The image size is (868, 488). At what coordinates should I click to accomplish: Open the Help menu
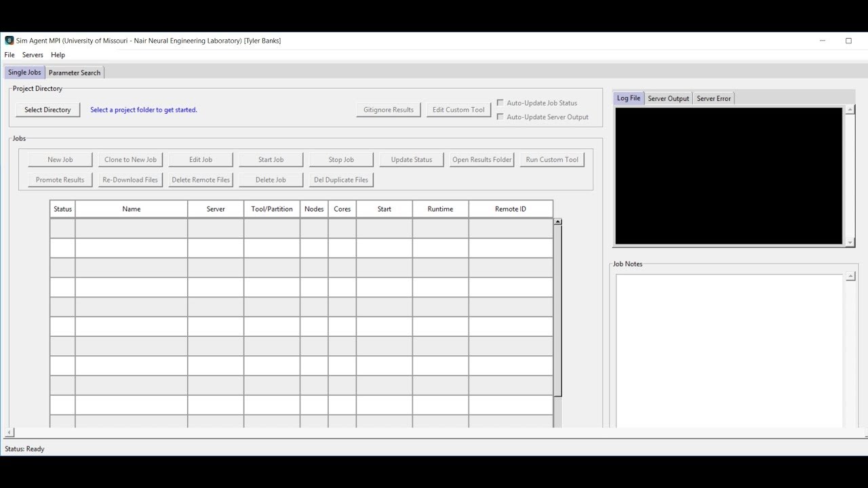(58, 55)
